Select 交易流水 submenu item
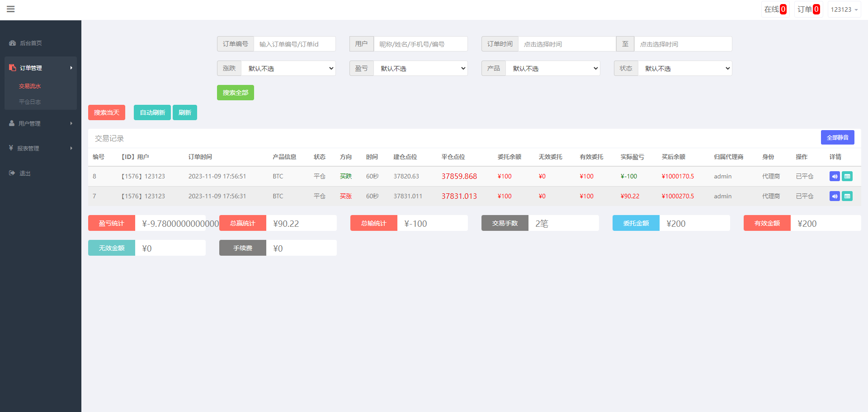Image resolution: width=868 pixels, height=412 pixels. [x=30, y=86]
